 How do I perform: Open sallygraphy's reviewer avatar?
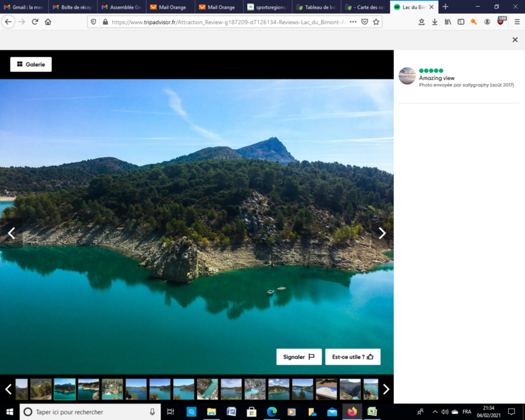click(407, 76)
